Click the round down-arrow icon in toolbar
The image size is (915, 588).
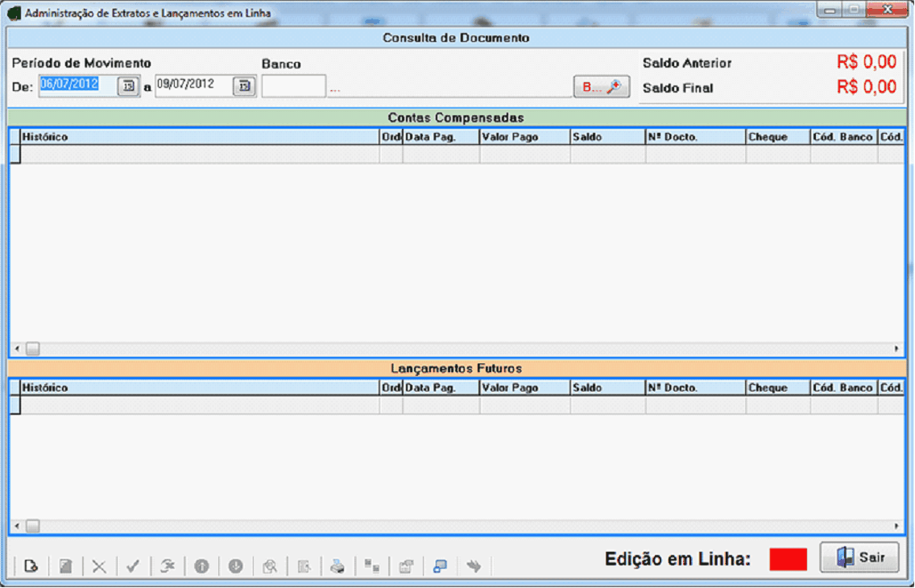click(235, 566)
